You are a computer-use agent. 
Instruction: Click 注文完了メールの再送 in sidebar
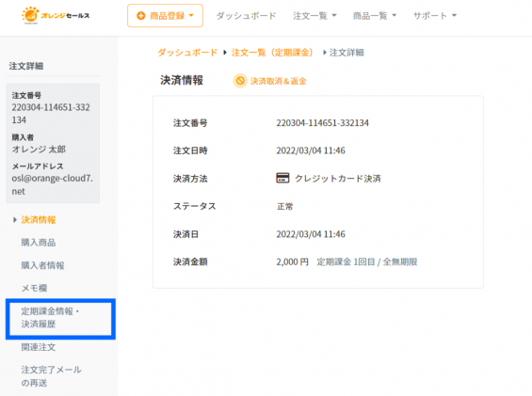tap(51, 376)
